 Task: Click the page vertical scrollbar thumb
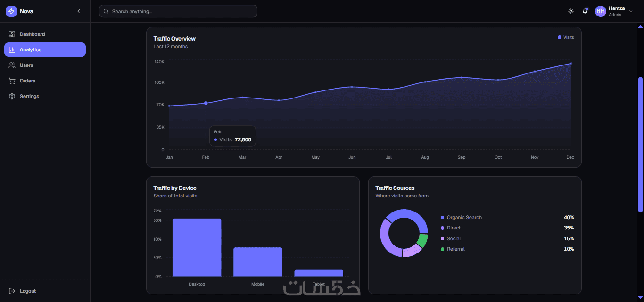tap(640, 144)
